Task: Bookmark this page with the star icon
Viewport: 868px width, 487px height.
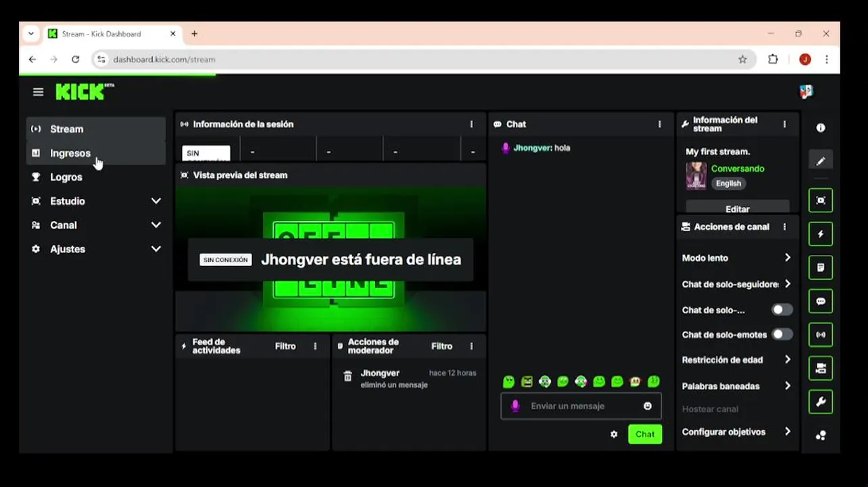Action: (742, 60)
